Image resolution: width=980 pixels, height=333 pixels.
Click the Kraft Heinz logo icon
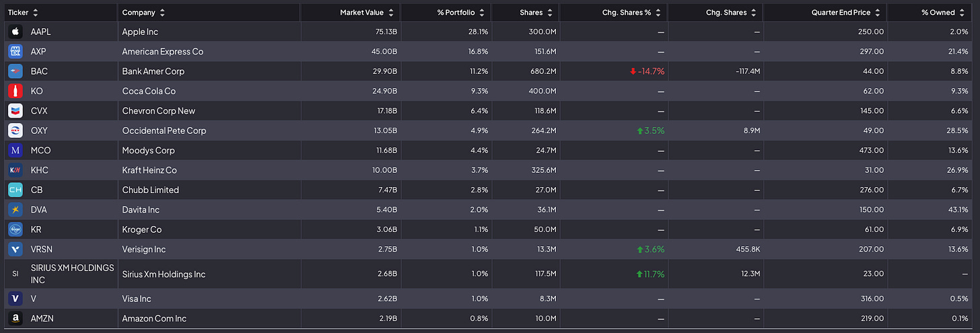coord(15,170)
